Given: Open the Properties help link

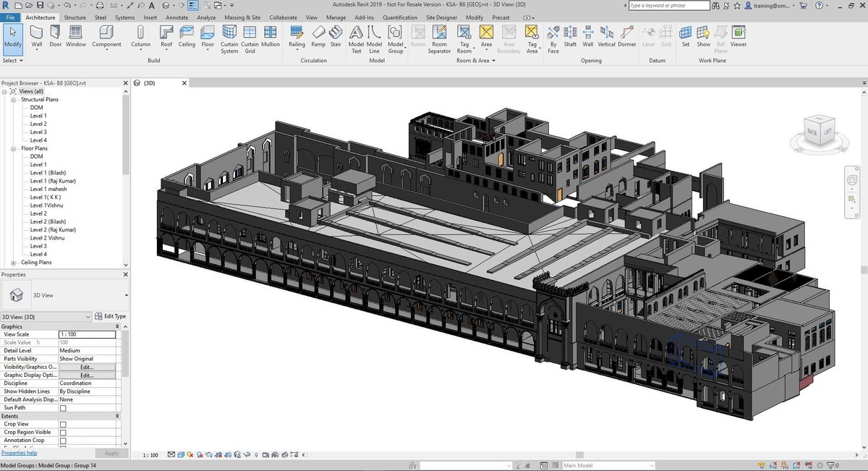Looking at the screenshot, I should 19,453.
